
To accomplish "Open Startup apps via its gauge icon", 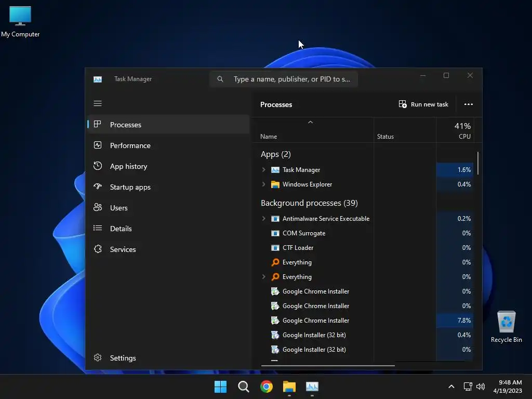I will [98, 187].
